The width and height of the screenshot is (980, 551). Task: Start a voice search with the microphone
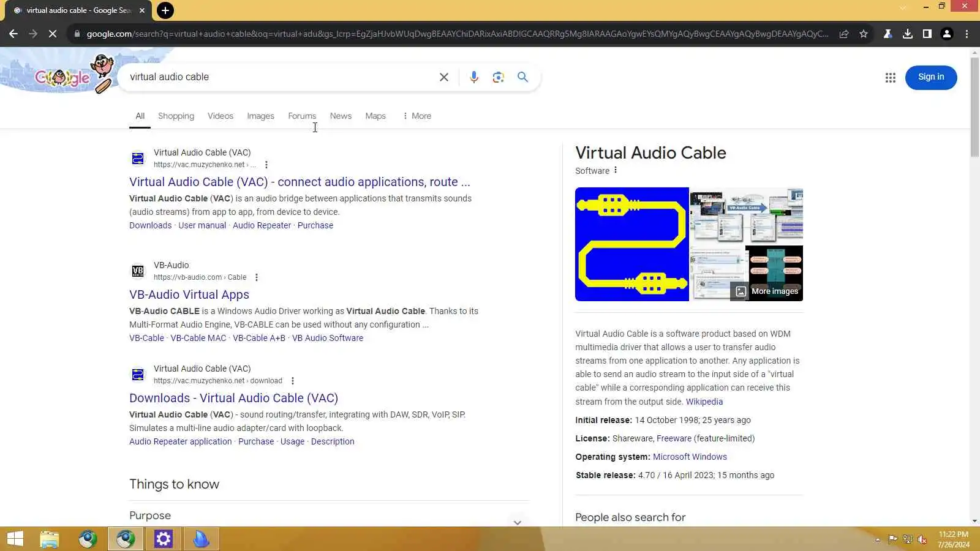(x=474, y=77)
